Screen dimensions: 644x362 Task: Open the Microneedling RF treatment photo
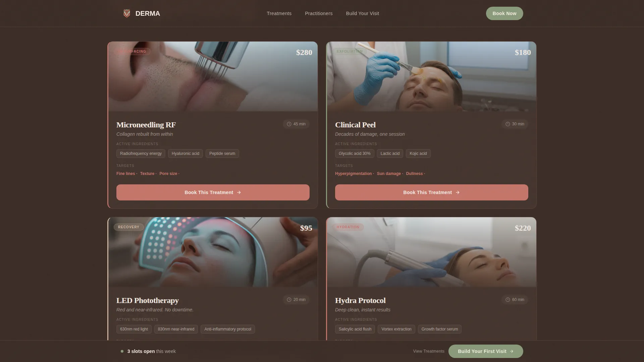click(x=213, y=76)
